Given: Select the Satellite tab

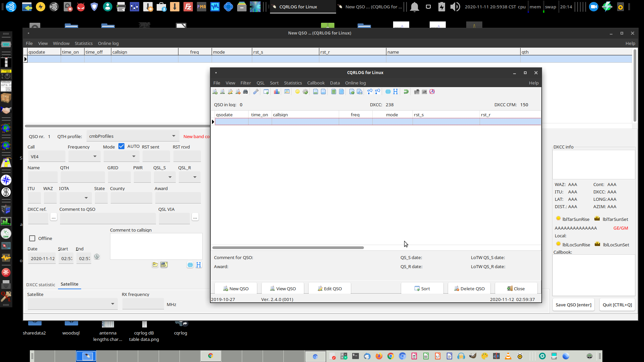Looking at the screenshot, I should [x=69, y=284].
